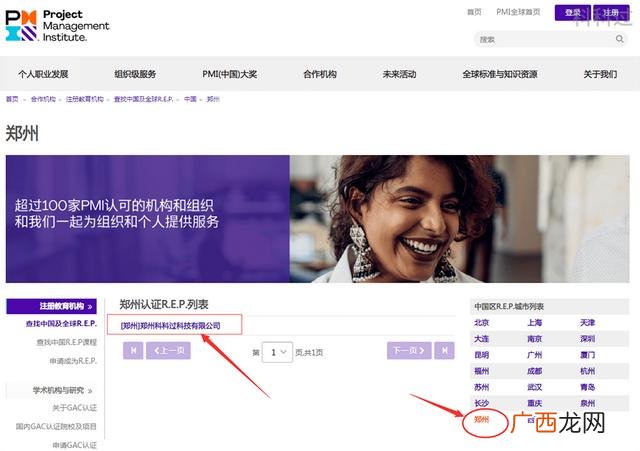
Task: Click 首页 in the breadcrumb trail
Action: pyautogui.click(x=12, y=99)
